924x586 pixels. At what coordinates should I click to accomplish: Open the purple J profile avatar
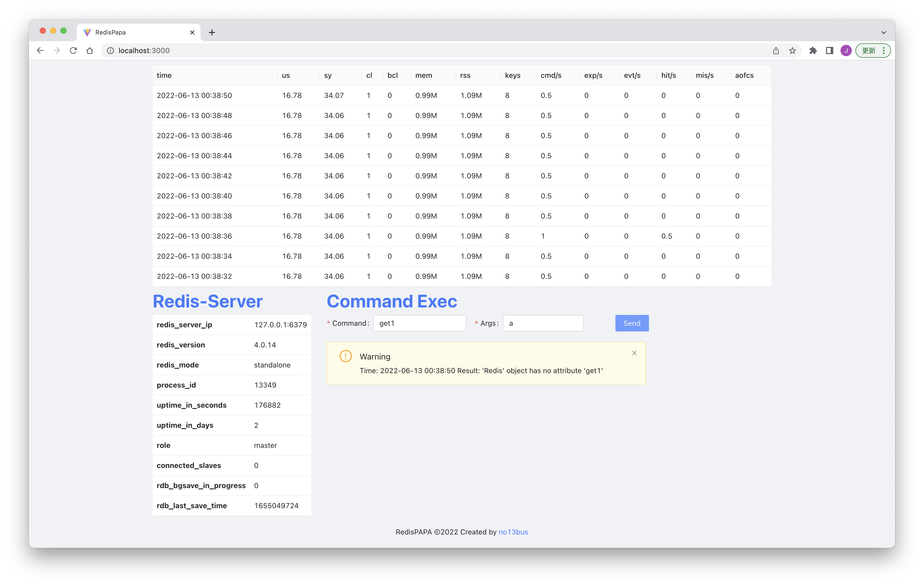846,51
